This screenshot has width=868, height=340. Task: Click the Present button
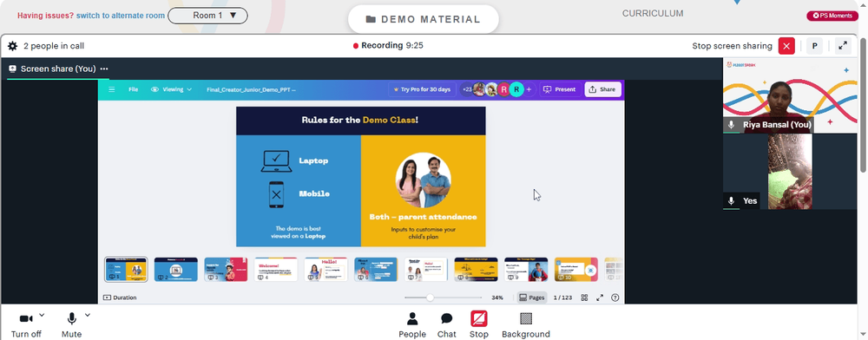pos(559,89)
